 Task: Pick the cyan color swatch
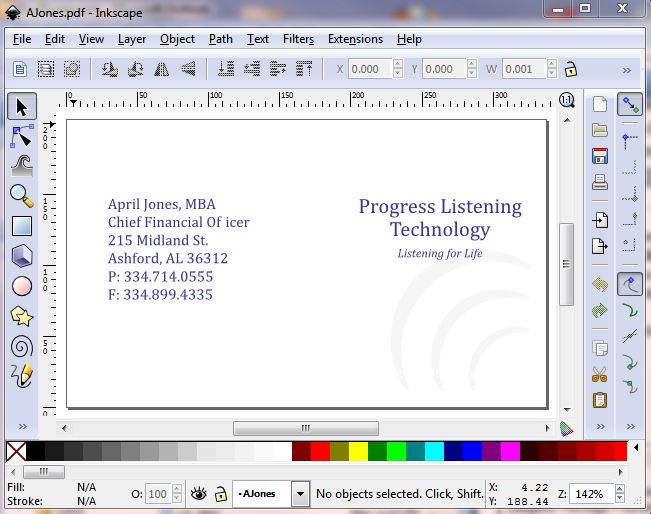click(434, 452)
